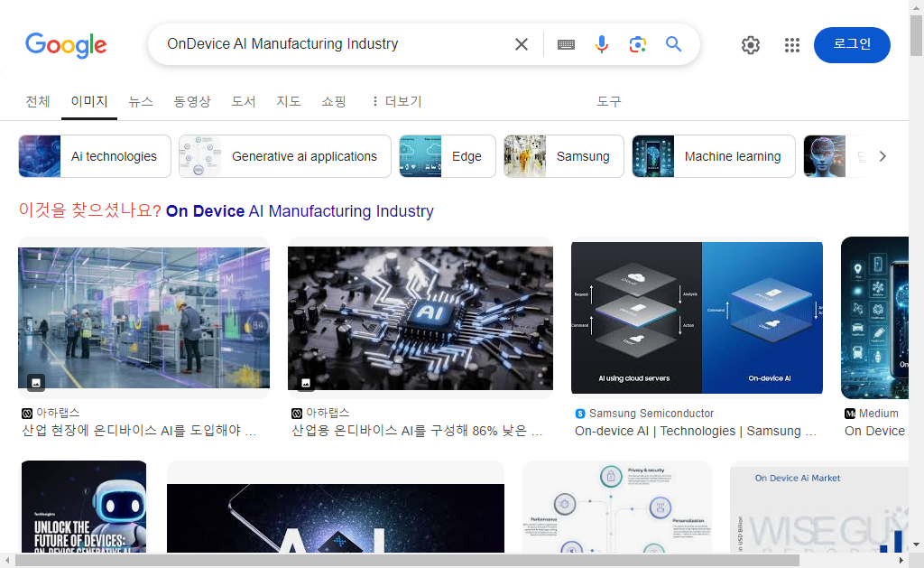Viewport: 924px width, 568px height.
Task: Open quick settings gear icon
Action: point(750,45)
